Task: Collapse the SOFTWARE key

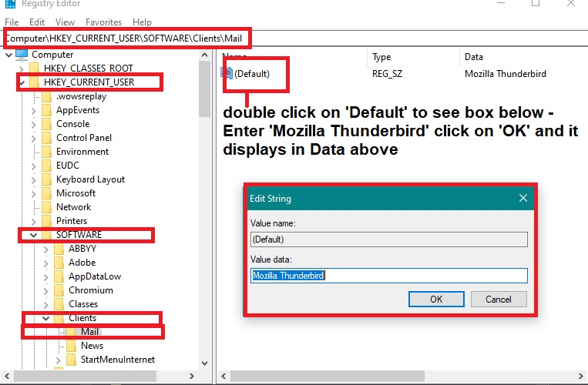Action: coord(33,235)
